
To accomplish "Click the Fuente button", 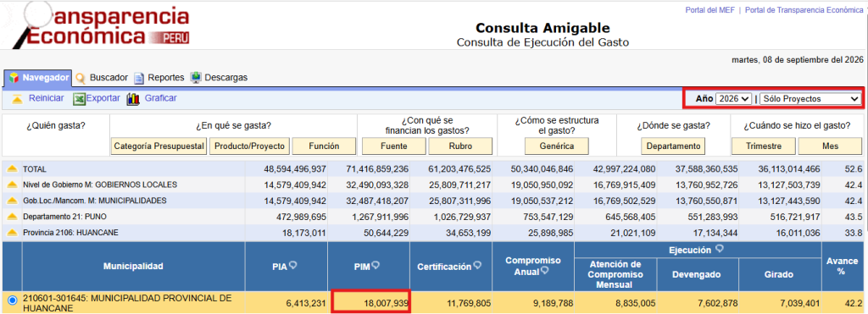I will click(394, 146).
